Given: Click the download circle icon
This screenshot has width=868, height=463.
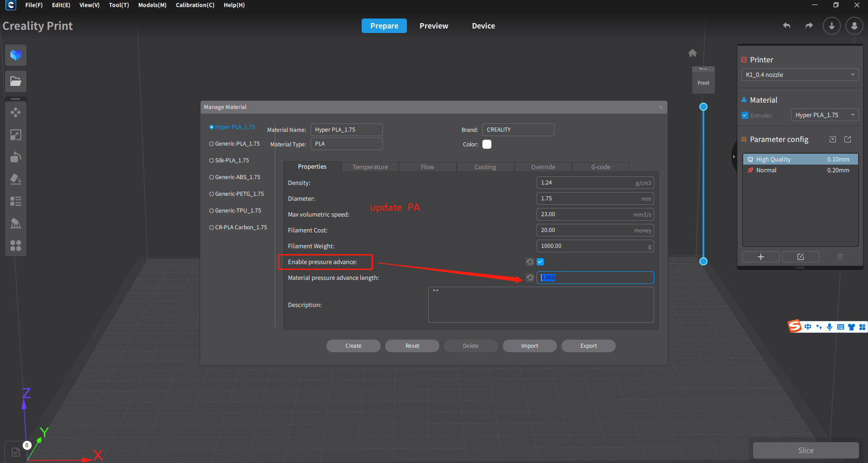Looking at the screenshot, I should click(x=831, y=26).
